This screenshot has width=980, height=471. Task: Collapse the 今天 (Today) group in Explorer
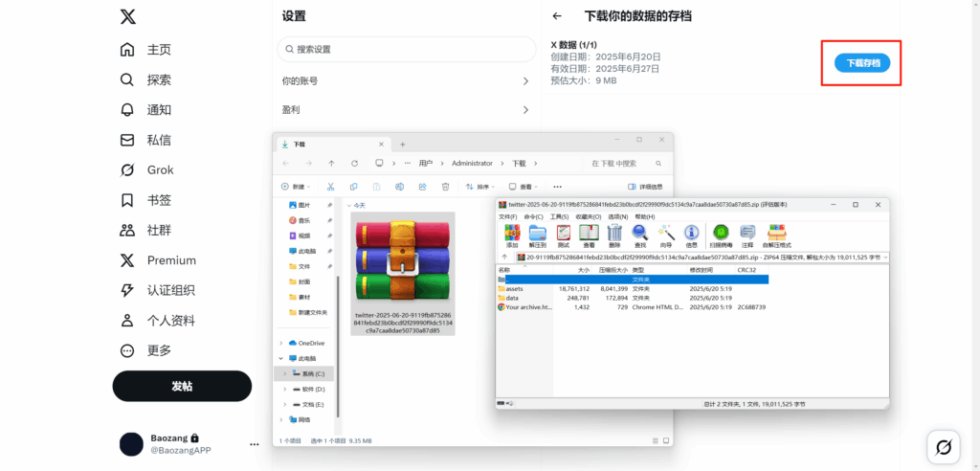pos(348,205)
